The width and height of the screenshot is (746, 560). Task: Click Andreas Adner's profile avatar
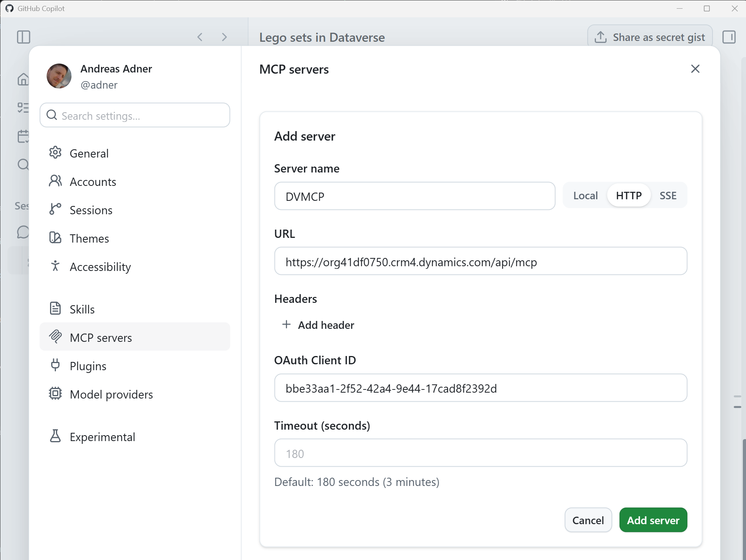(59, 76)
